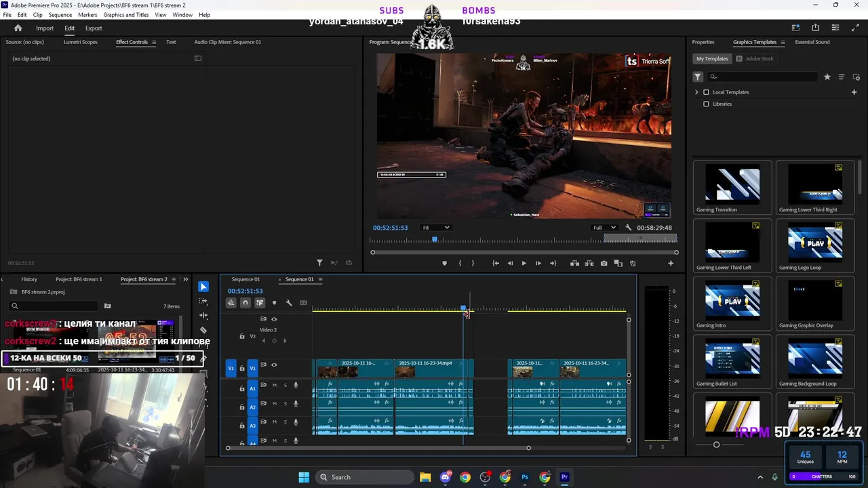Tick the Libraries checkbox

tap(706, 104)
